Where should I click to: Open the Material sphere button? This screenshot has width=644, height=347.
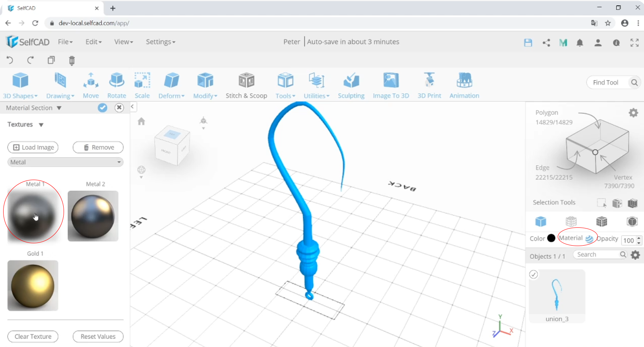(589, 238)
